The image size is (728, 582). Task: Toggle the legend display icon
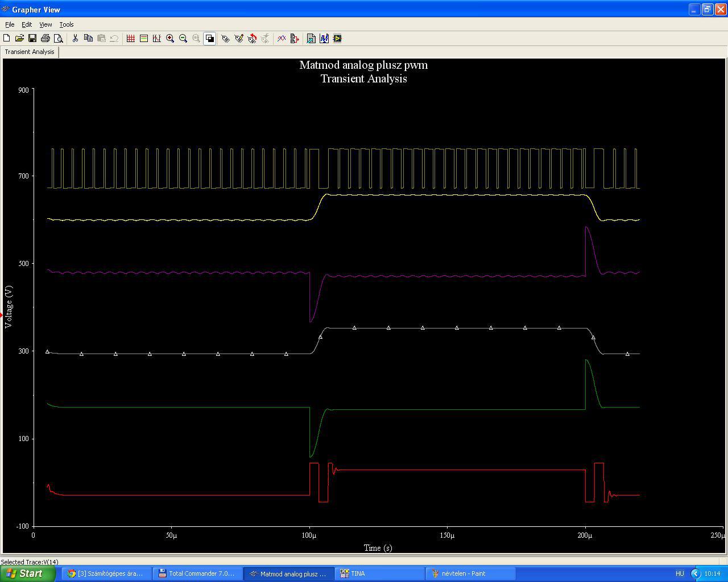[144, 38]
